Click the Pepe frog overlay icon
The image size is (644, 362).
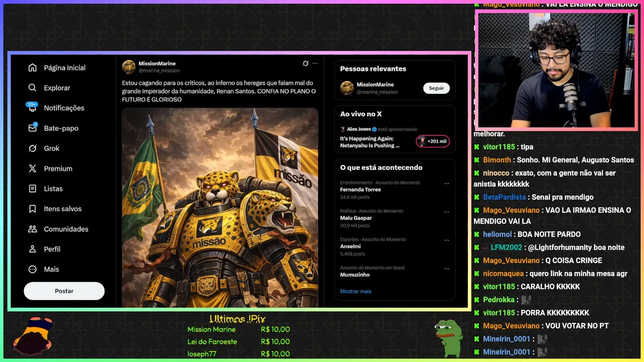[448, 338]
